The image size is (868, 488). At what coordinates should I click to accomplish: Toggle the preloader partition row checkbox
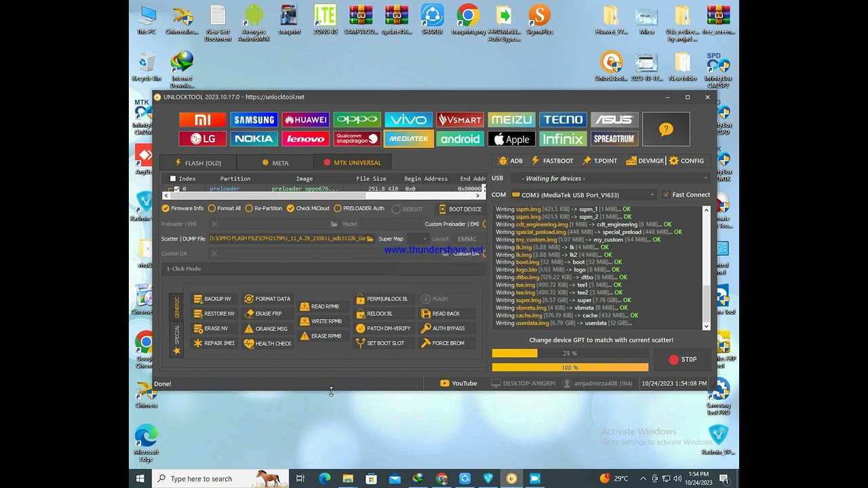tap(177, 189)
